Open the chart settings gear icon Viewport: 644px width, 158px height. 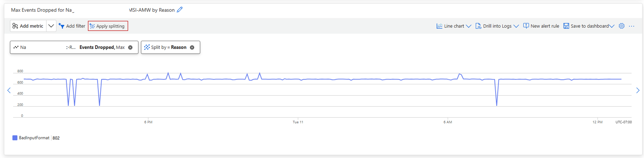pyautogui.click(x=621, y=26)
